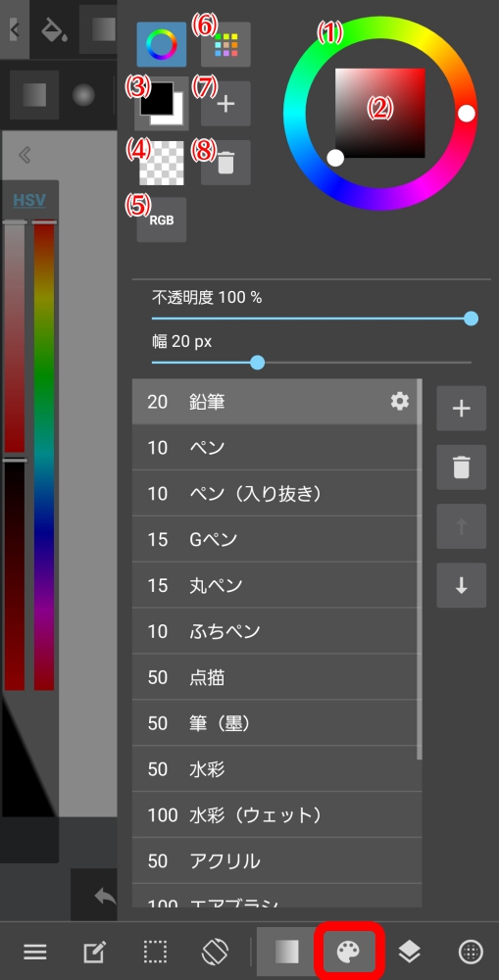Image resolution: width=499 pixels, height=980 pixels.
Task: Select the 水彩 brush
Action: click(x=276, y=769)
